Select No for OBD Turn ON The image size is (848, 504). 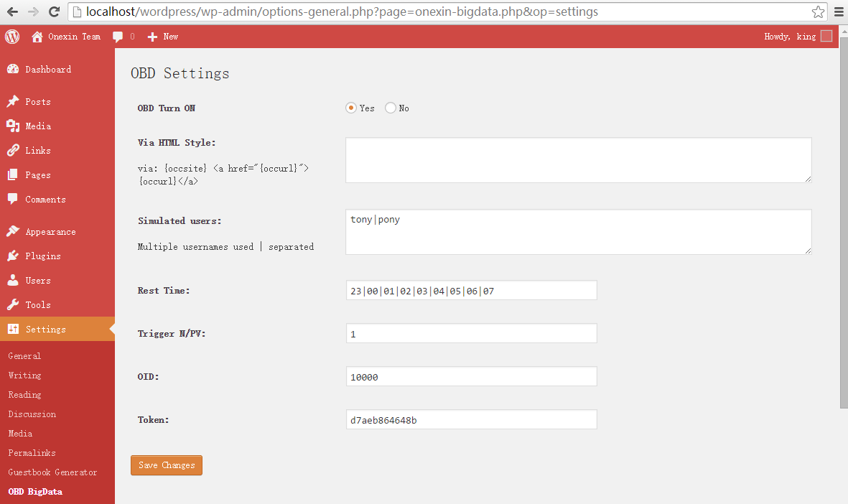(x=391, y=108)
